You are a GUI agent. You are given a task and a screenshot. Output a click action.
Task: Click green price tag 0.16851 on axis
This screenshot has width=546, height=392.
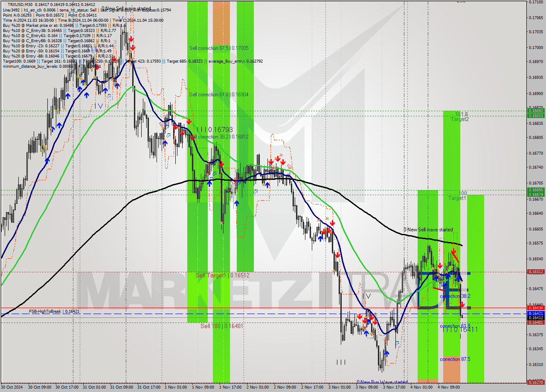pyautogui.click(x=536, y=115)
